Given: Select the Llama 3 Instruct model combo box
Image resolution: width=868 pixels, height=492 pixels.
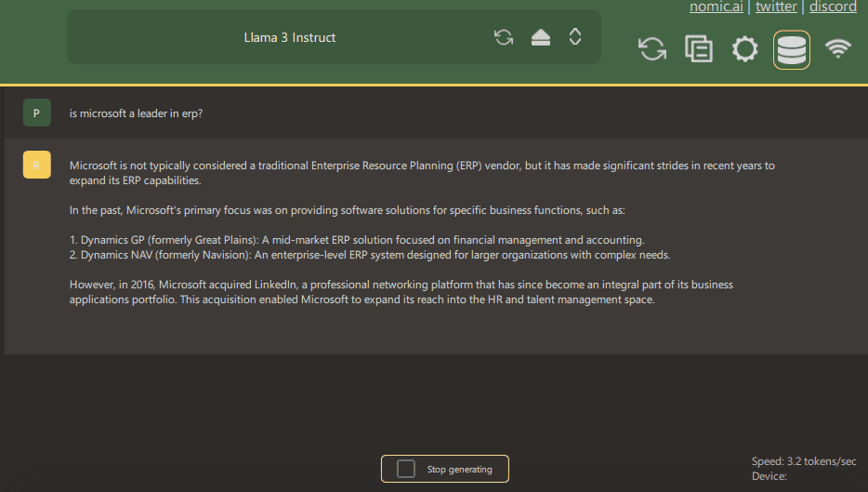Looking at the screenshot, I should point(334,36).
